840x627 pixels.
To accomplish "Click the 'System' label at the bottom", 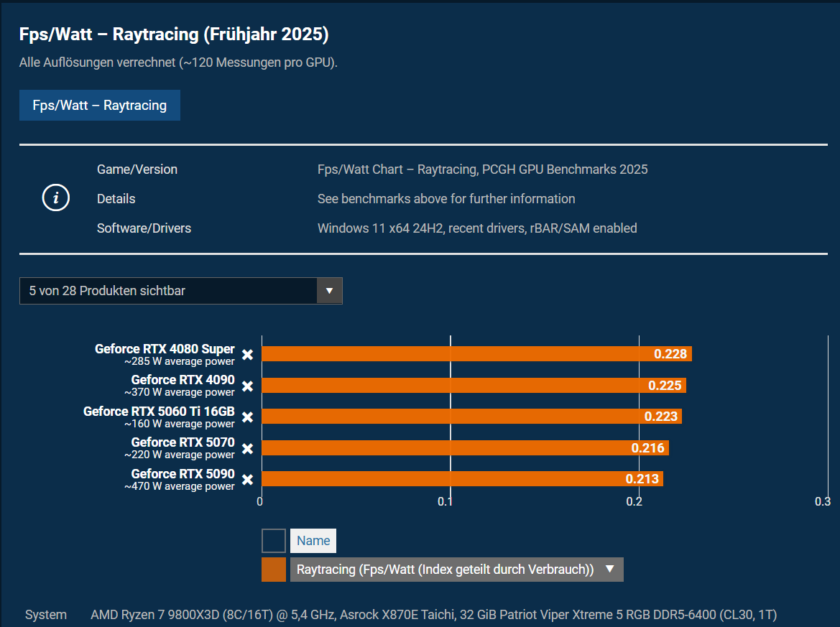I will [46, 615].
